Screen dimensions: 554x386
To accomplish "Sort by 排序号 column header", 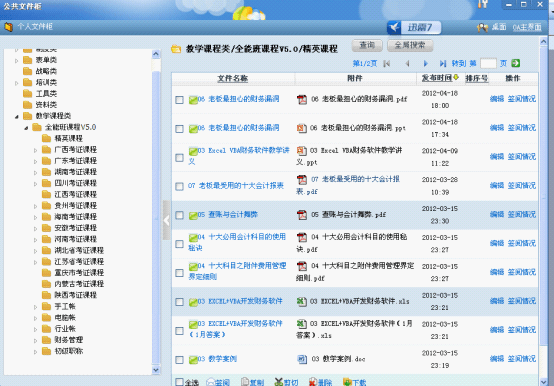I will (477, 78).
